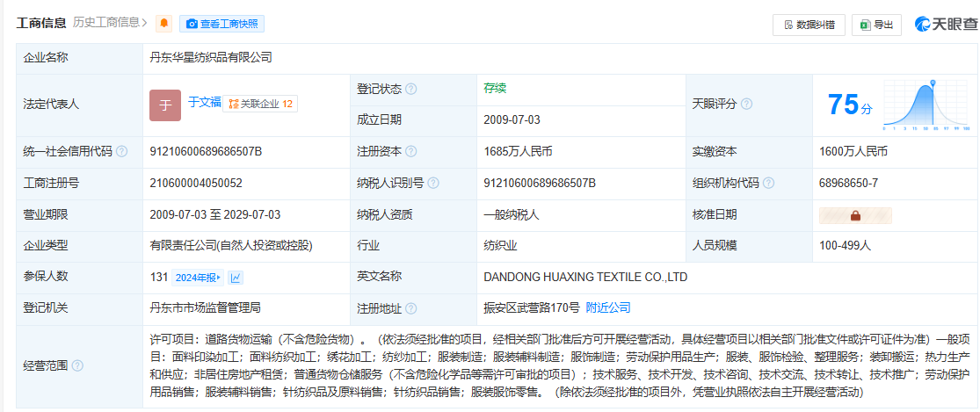Viewport: 980px width, 412px height.
Task: Select establishment date 2009-07-03
Action: (x=512, y=119)
